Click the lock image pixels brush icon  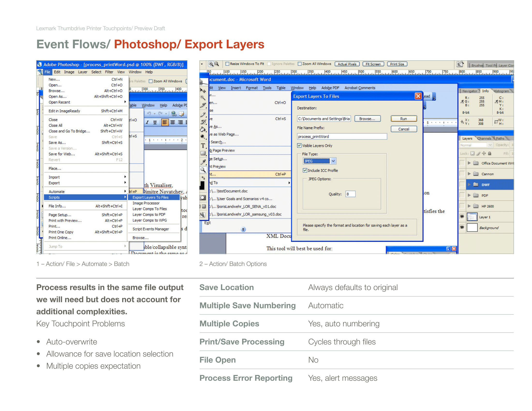coord(478,153)
